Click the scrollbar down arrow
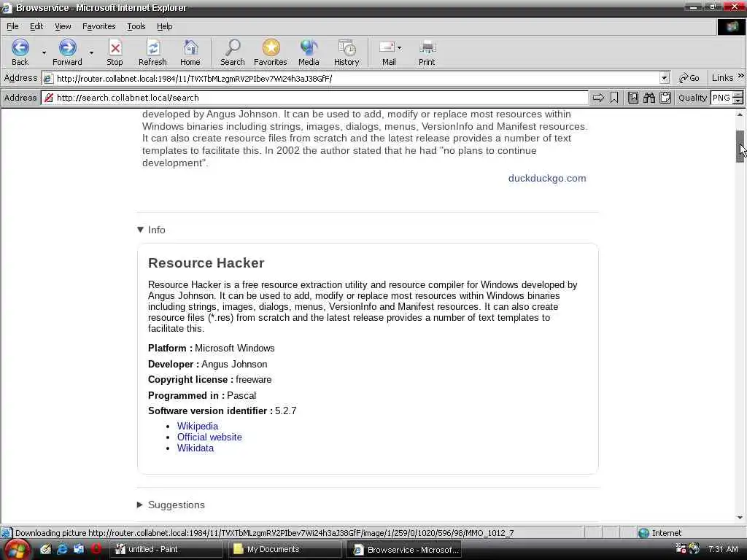Screen dimensions: 747x560 click(740, 518)
